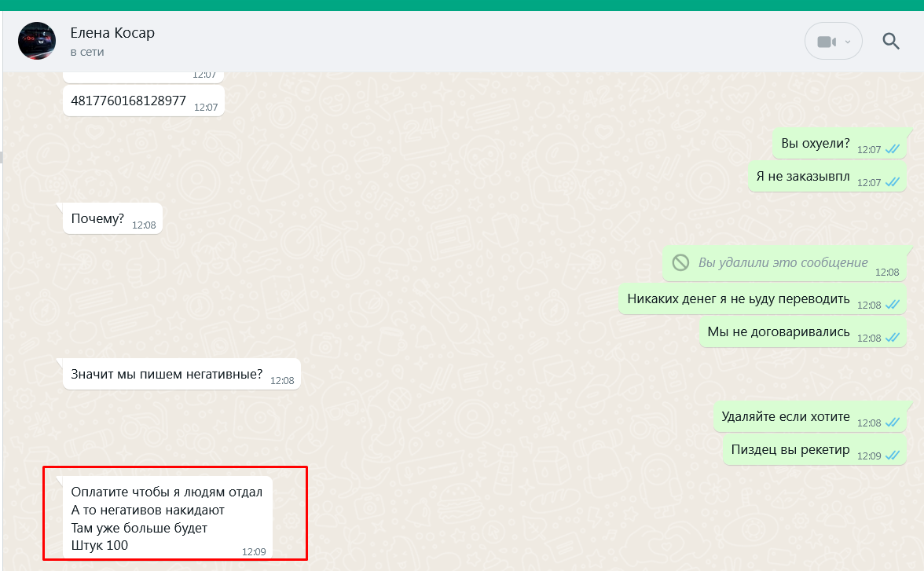Select the 'Вы охуели?' message
This screenshot has width=924, height=571.
point(839,143)
